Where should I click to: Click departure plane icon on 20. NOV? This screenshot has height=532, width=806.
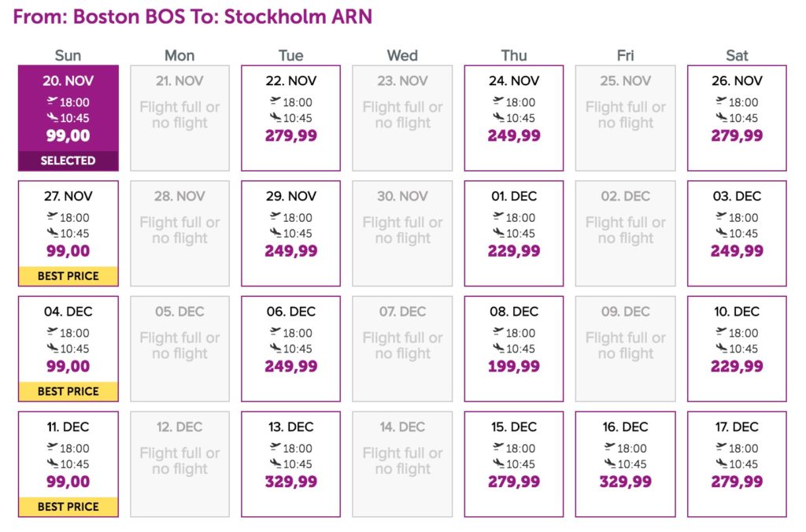pyautogui.click(x=53, y=102)
